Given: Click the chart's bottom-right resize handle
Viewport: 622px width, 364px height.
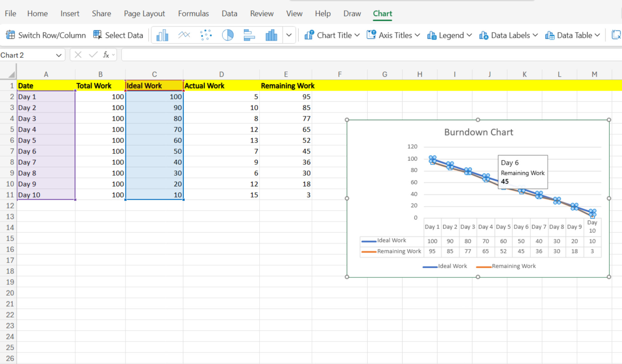Looking at the screenshot, I should tap(609, 277).
